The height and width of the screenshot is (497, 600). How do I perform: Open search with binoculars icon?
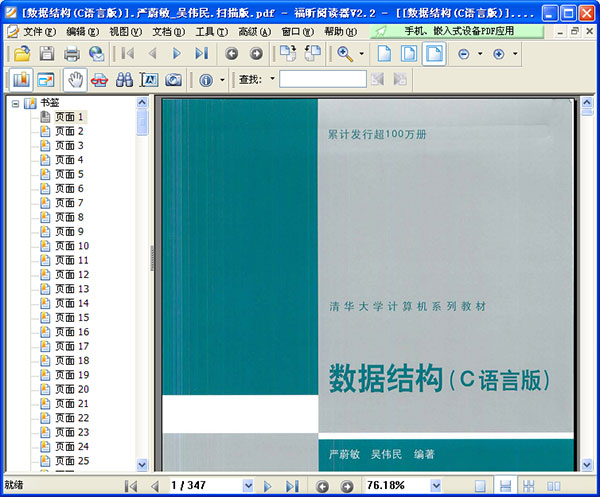pyautogui.click(x=124, y=80)
